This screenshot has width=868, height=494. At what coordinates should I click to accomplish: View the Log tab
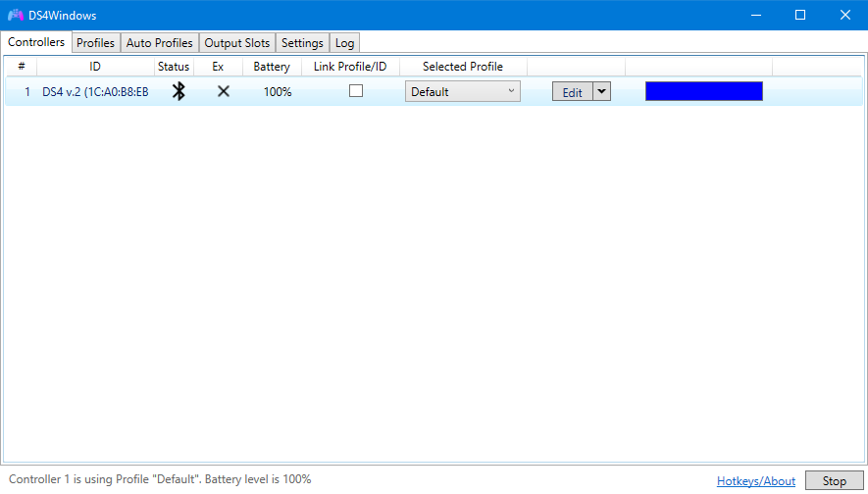pyautogui.click(x=344, y=43)
